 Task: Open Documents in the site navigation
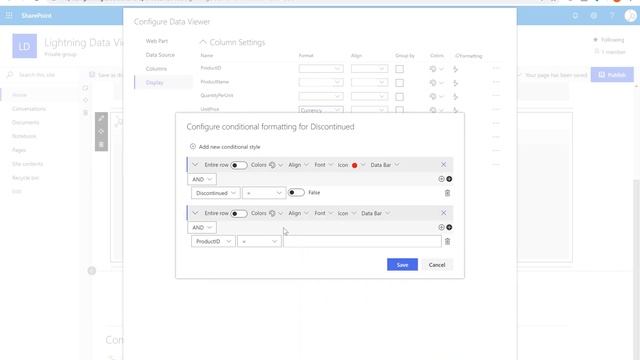click(x=25, y=122)
